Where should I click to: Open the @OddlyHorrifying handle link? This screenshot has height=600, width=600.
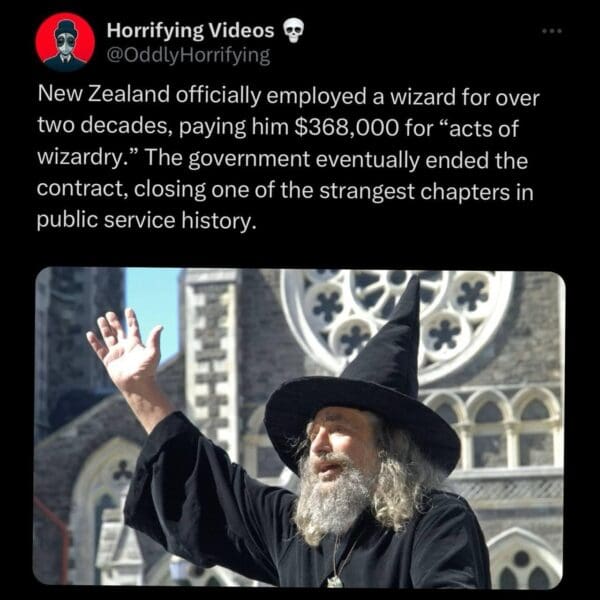188,56
